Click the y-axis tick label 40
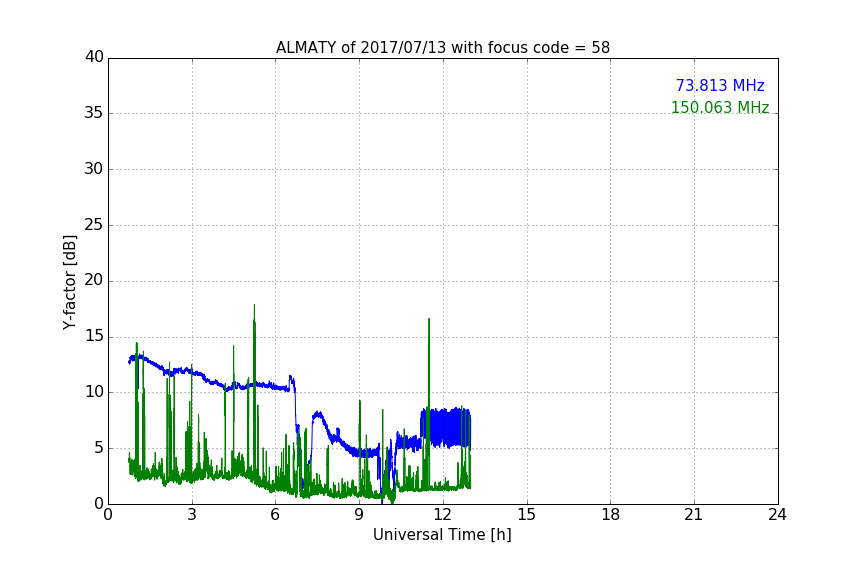The height and width of the screenshot is (576, 864). tap(94, 57)
